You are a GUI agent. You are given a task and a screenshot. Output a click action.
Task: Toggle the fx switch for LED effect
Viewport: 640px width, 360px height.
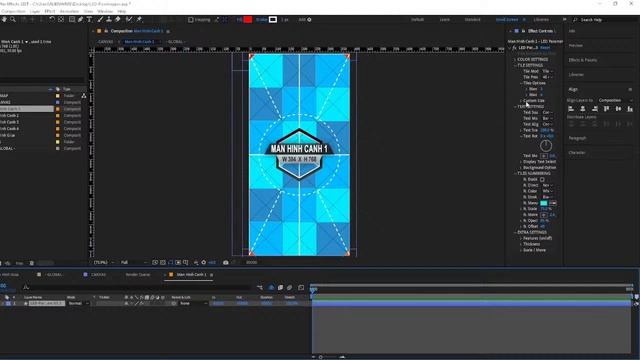514,48
